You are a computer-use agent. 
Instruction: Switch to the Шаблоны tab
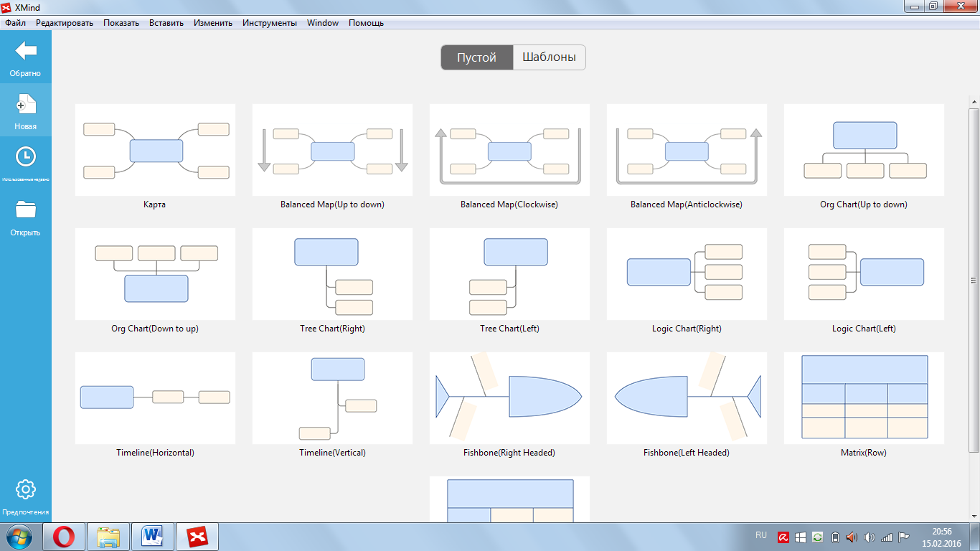pos(550,57)
